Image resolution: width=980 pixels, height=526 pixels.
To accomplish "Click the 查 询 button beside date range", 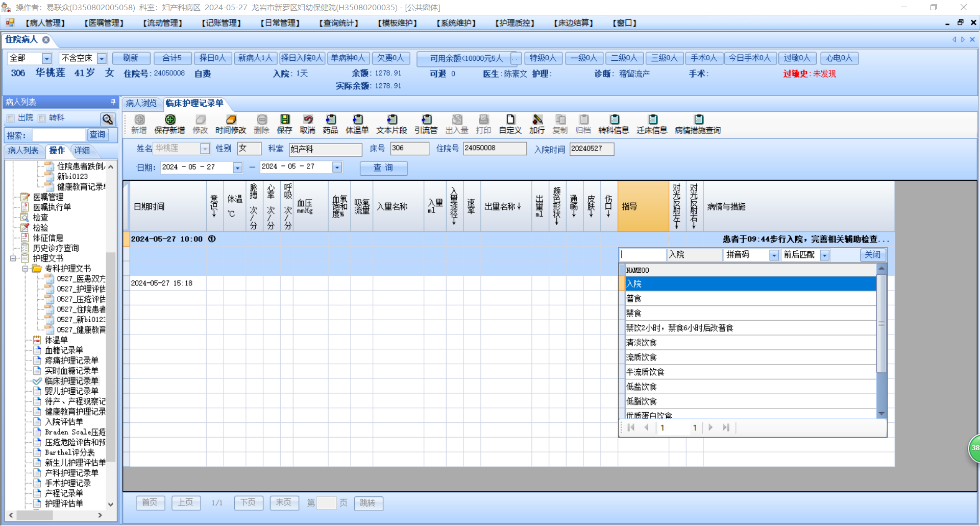I will pyautogui.click(x=383, y=168).
